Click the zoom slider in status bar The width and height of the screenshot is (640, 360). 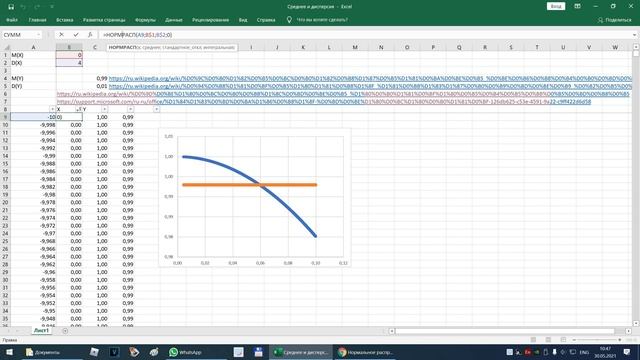[x=597, y=340]
